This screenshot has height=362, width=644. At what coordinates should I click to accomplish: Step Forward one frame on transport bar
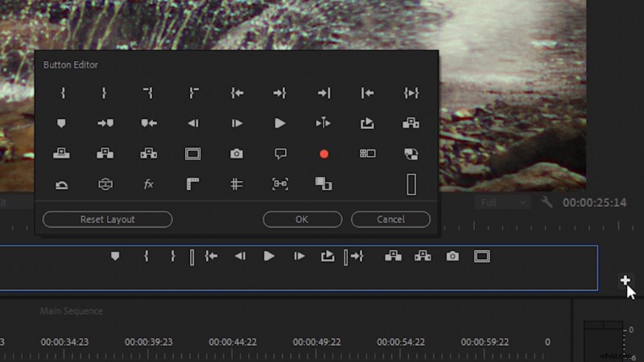coord(299,256)
